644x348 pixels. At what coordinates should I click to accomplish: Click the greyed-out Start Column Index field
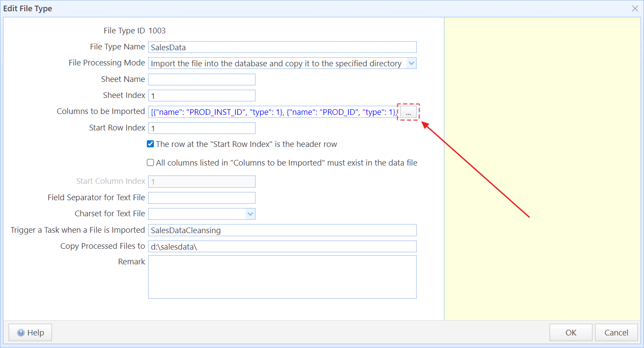pyautogui.click(x=201, y=182)
